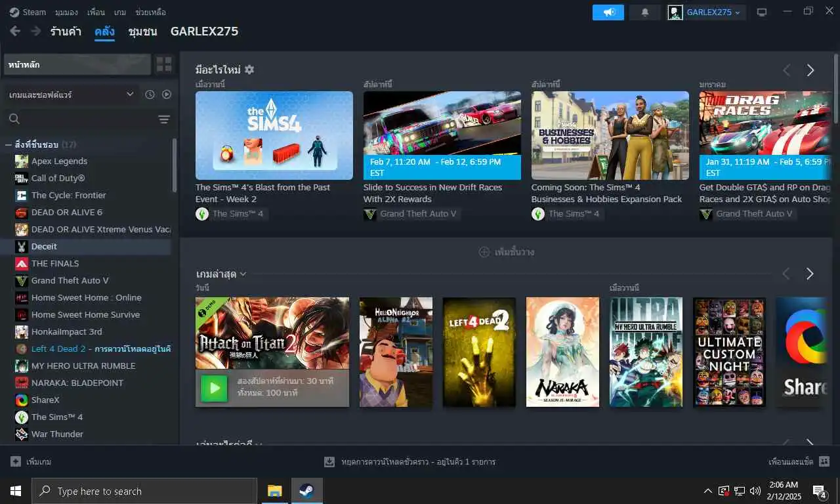Switch to คลัง library tab
This screenshot has height=504, width=840.
(104, 31)
